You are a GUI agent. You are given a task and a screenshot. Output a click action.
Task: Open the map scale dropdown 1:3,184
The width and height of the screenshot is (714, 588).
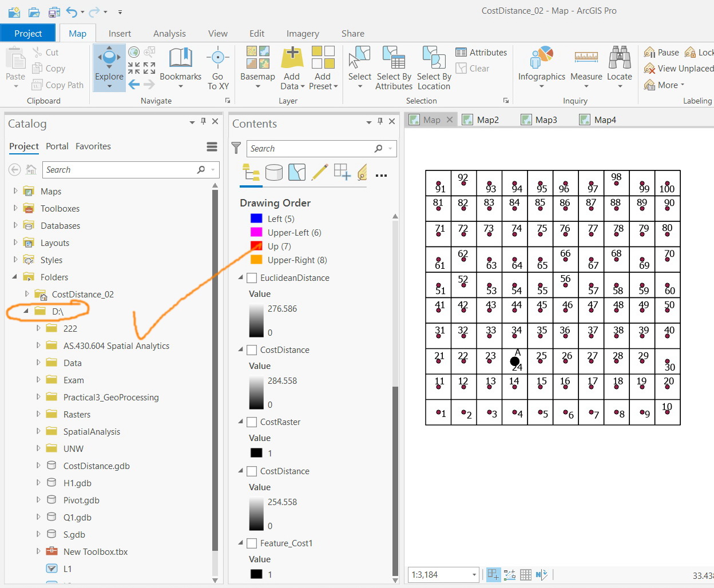474,575
